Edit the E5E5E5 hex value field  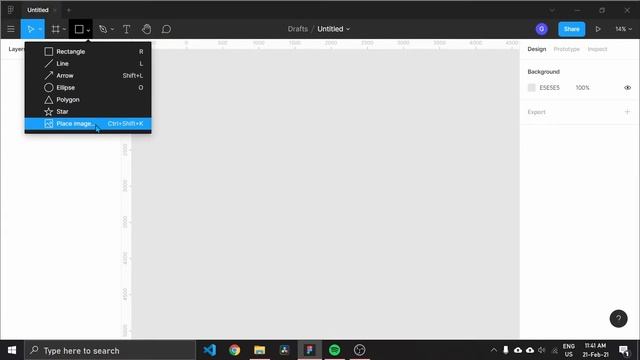549,88
